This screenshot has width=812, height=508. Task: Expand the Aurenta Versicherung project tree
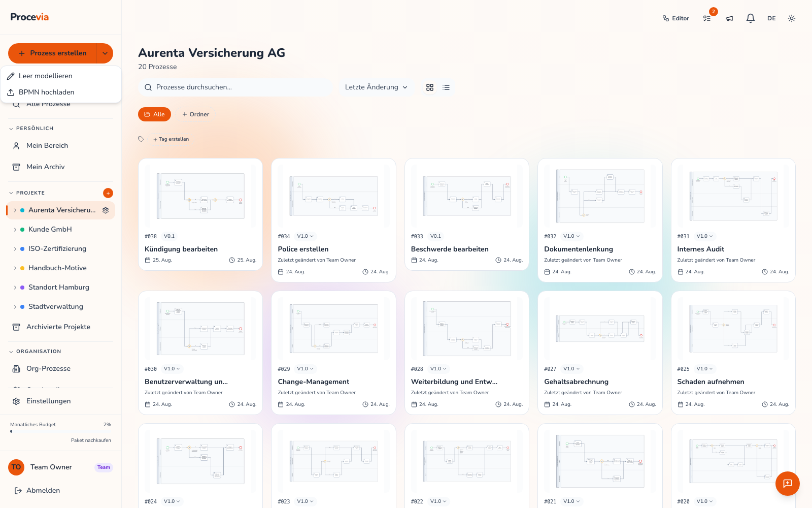coord(15,210)
